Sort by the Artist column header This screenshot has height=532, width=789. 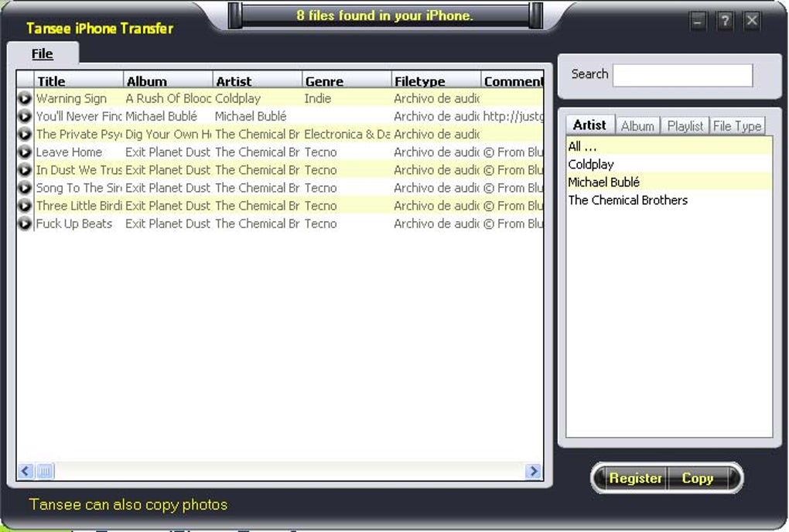pos(257,80)
